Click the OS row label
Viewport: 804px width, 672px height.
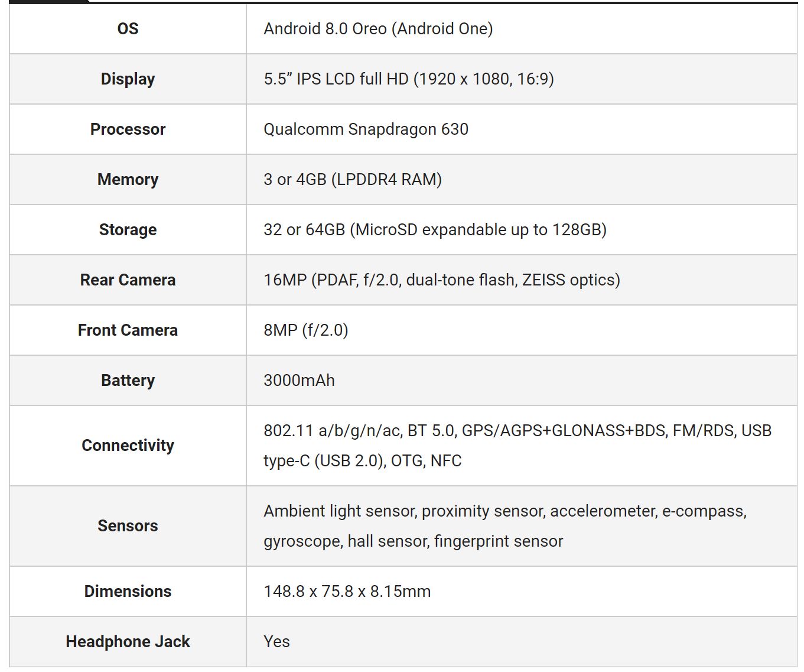point(128,28)
